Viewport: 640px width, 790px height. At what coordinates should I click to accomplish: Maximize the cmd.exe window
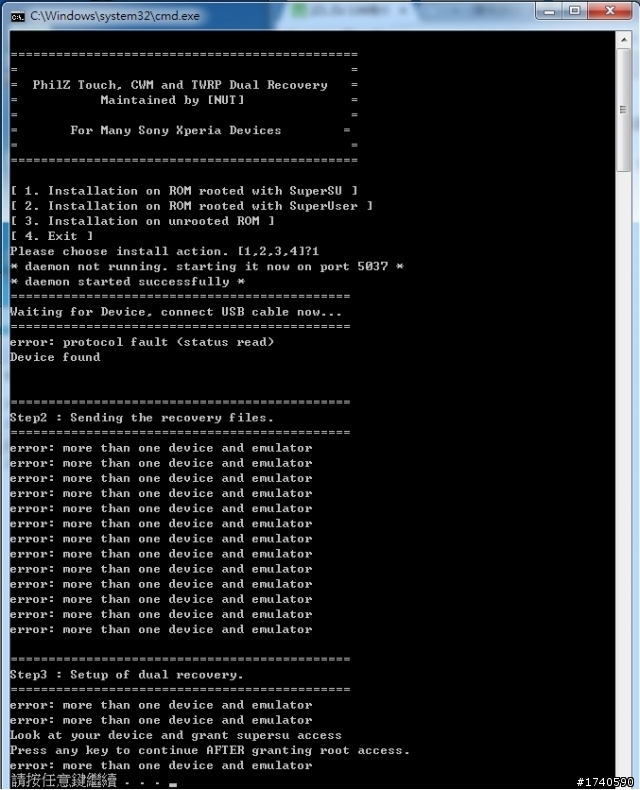click(575, 11)
